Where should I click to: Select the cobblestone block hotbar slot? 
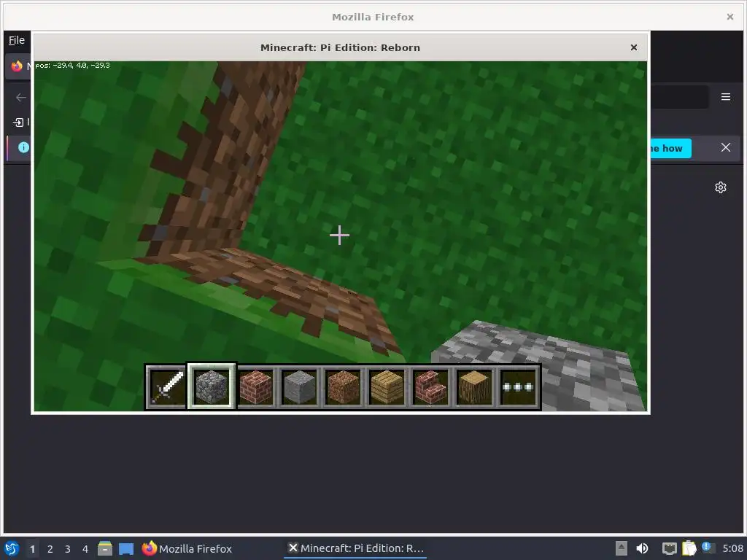212,386
